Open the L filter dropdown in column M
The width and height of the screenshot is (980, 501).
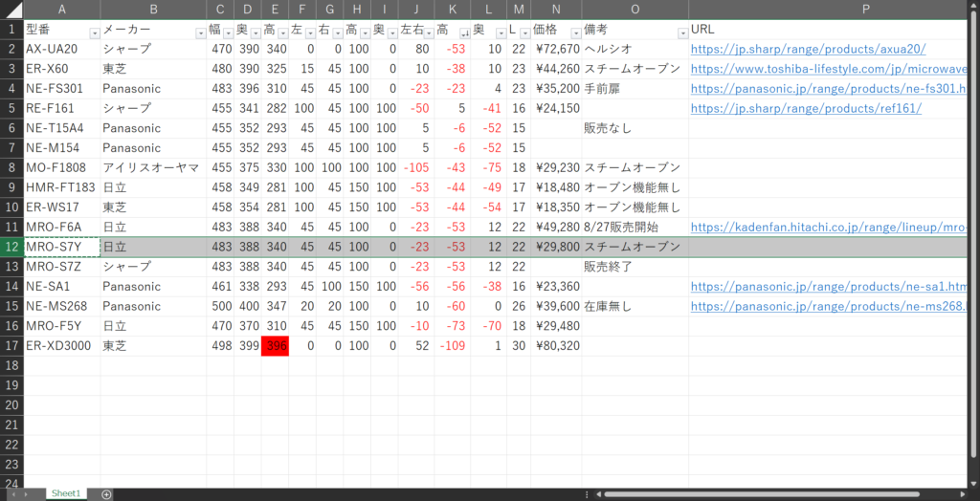coord(523,33)
